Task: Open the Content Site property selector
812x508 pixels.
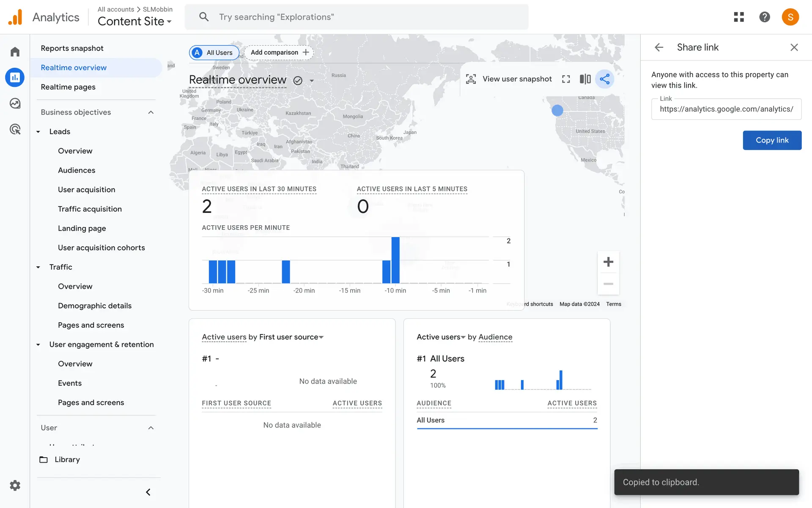Action: tap(134, 21)
